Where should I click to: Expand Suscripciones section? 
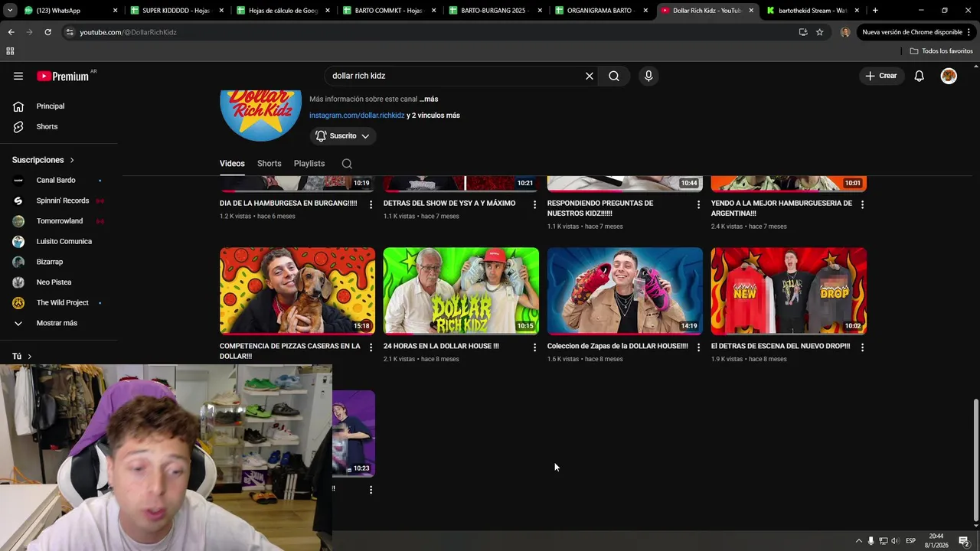coord(43,160)
